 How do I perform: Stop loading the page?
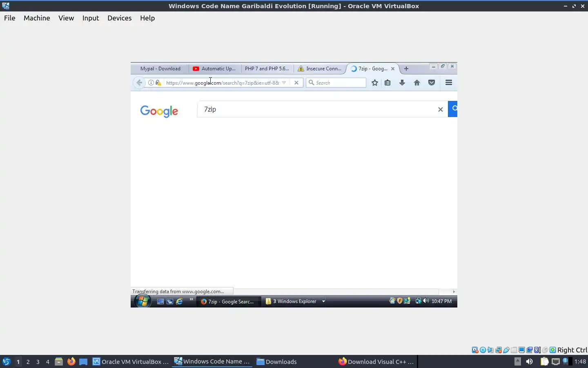(296, 83)
